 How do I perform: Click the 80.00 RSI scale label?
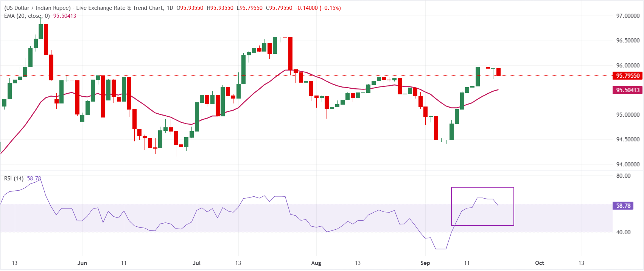623,176
